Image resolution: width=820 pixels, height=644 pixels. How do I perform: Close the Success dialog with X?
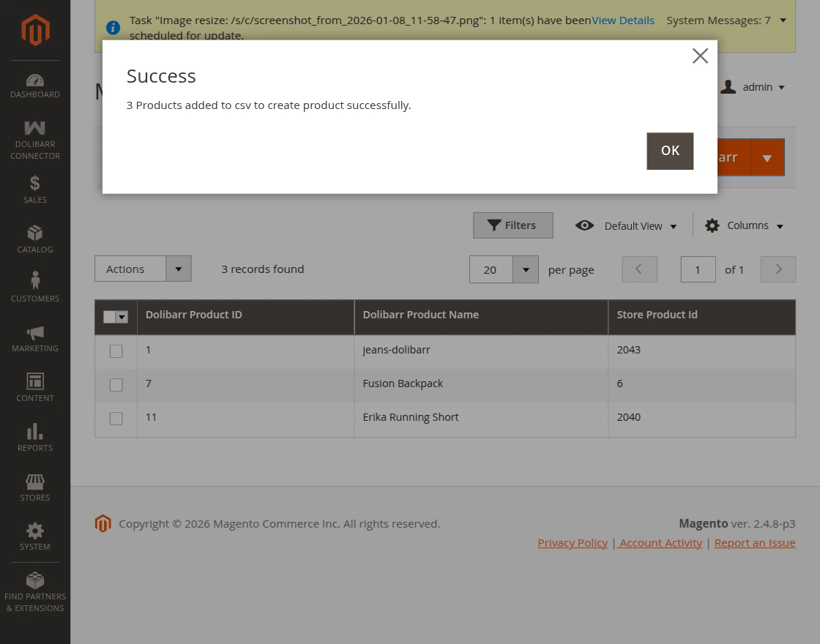pos(700,56)
